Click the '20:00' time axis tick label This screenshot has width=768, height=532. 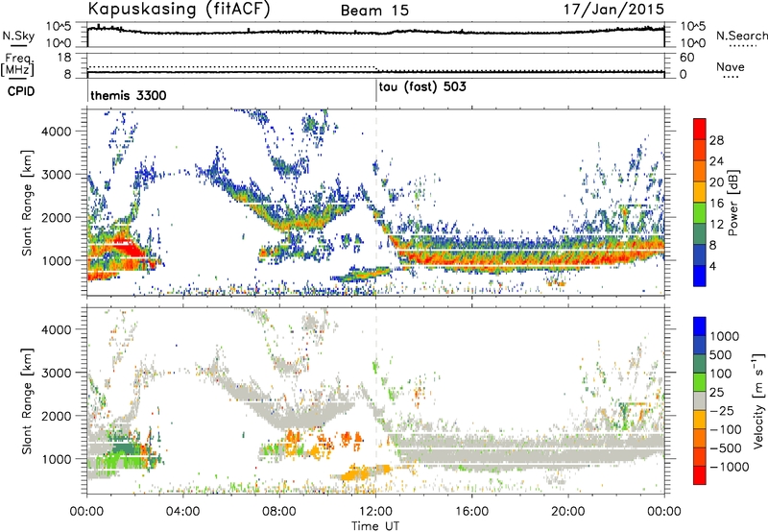pyautogui.click(x=568, y=512)
